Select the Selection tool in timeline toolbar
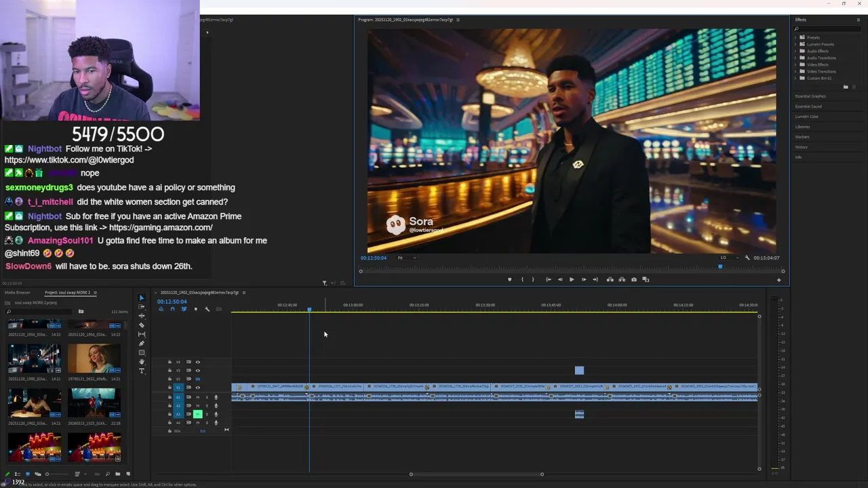Screen dimensions: 868x488 coord(142,298)
